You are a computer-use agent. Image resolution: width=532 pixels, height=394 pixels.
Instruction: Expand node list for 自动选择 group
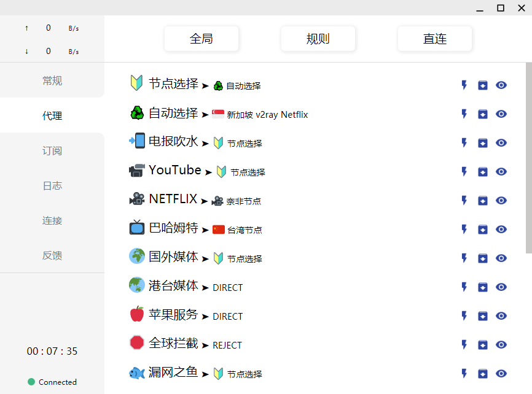483,114
